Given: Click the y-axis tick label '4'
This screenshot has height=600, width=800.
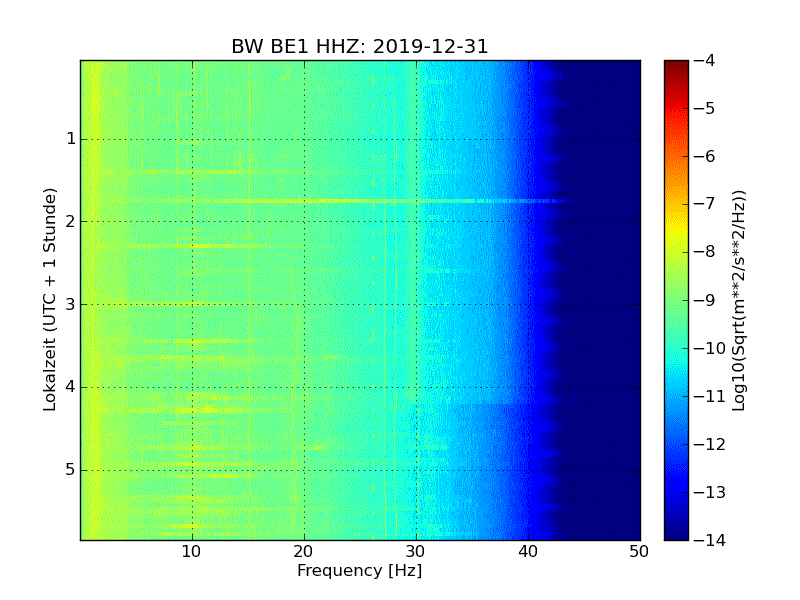Looking at the screenshot, I should (x=71, y=387).
